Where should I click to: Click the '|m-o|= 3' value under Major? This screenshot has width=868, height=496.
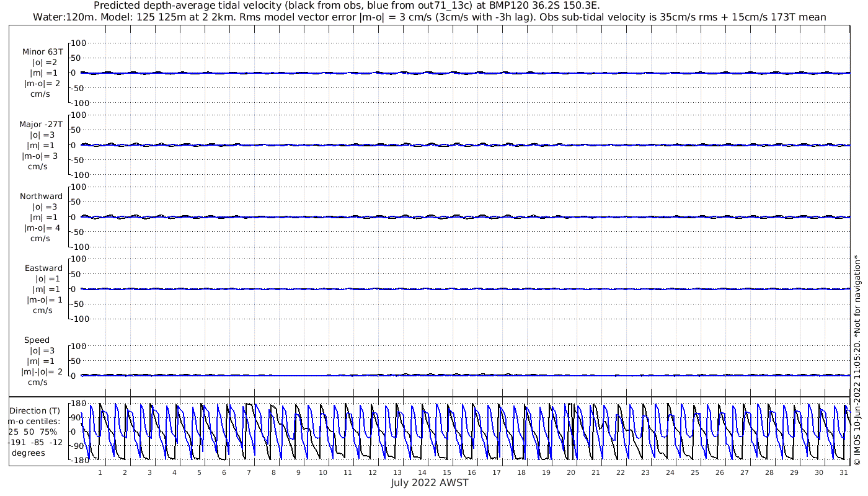[x=41, y=156]
